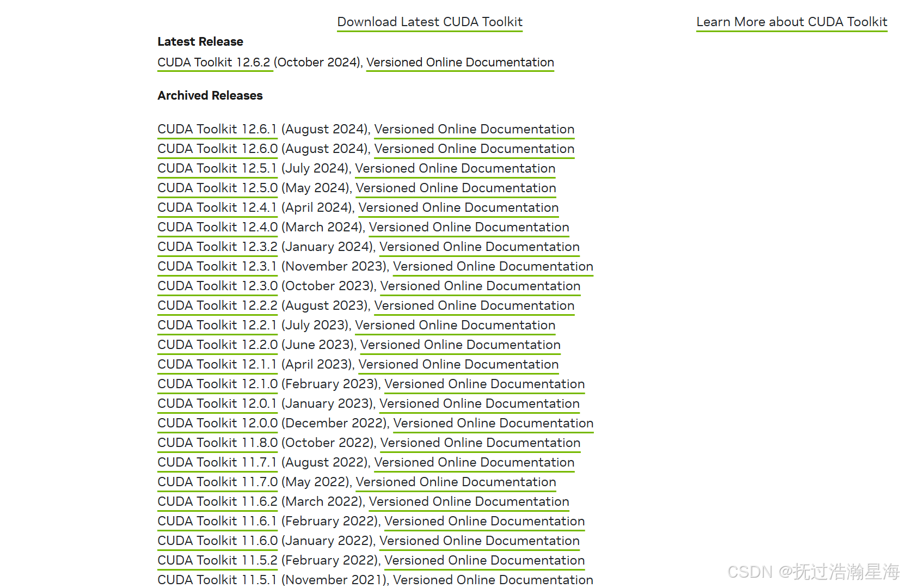Viewport: 902px width, 588px height.
Task: Click CUDA Toolkit 11.8.0 link
Action: (x=217, y=443)
